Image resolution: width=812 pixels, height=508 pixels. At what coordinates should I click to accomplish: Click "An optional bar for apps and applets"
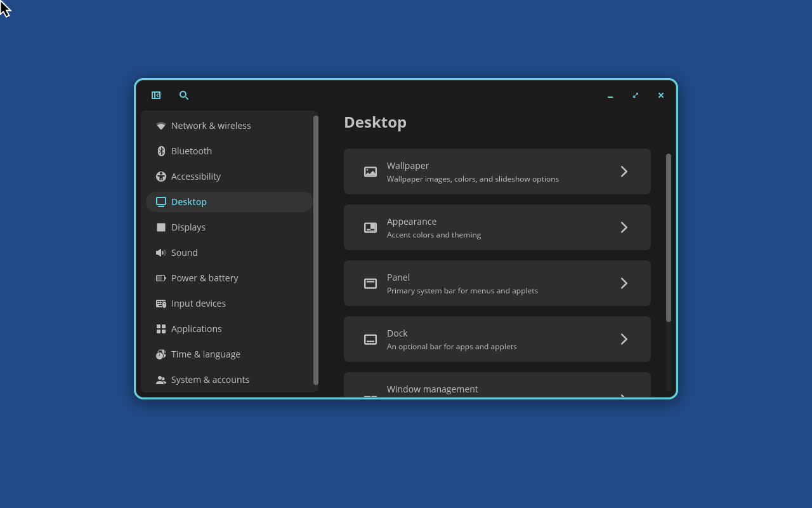point(452,347)
